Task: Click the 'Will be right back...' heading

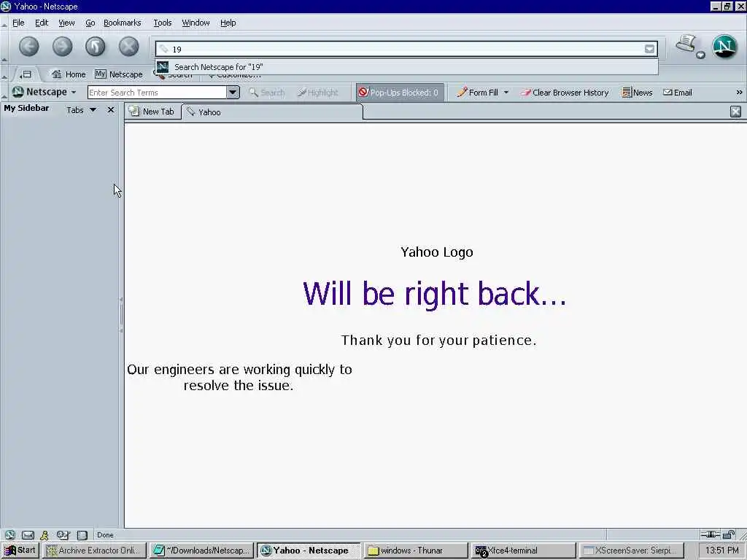Action: 435,293
